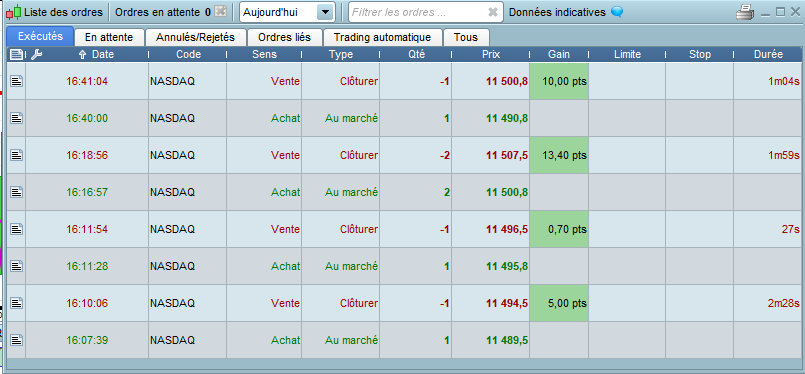The height and width of the screenshot is (374, 805).
Task: Open details icon for 16:11:28 order
Action: (x=16, y=266)
